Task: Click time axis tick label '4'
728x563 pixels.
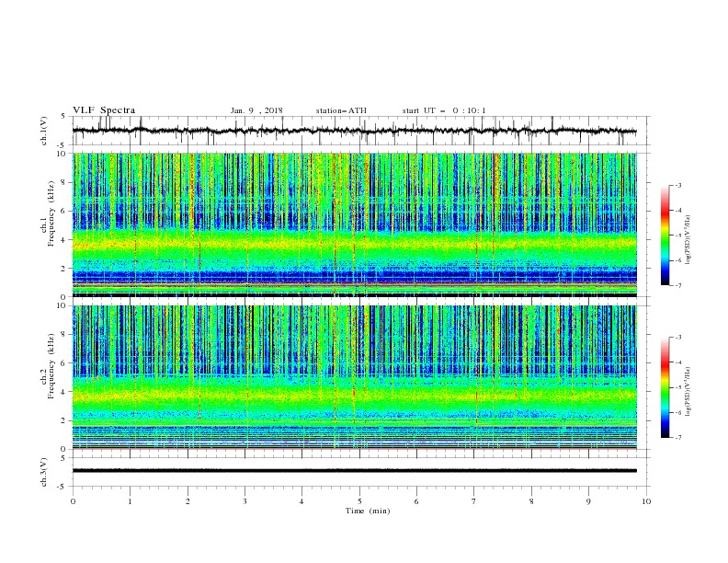Action: (x=301, y=501)
